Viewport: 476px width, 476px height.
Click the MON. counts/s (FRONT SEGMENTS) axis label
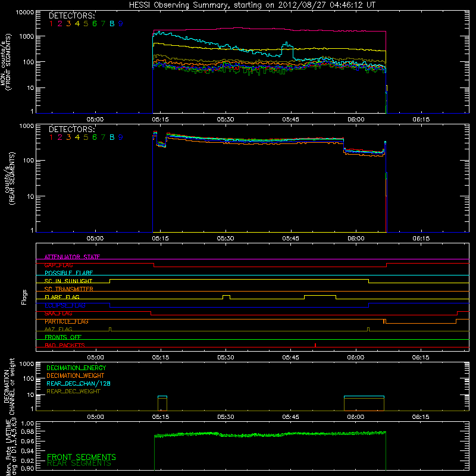[5, 62]
